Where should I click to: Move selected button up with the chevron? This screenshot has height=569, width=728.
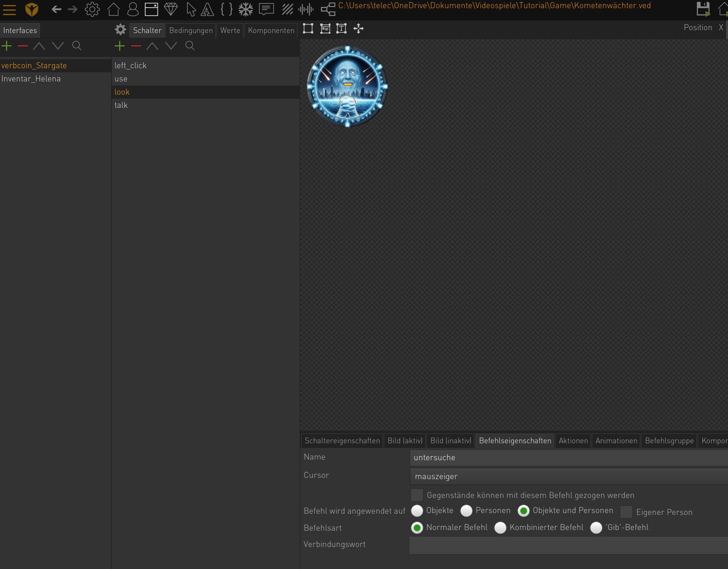(152, 46)
